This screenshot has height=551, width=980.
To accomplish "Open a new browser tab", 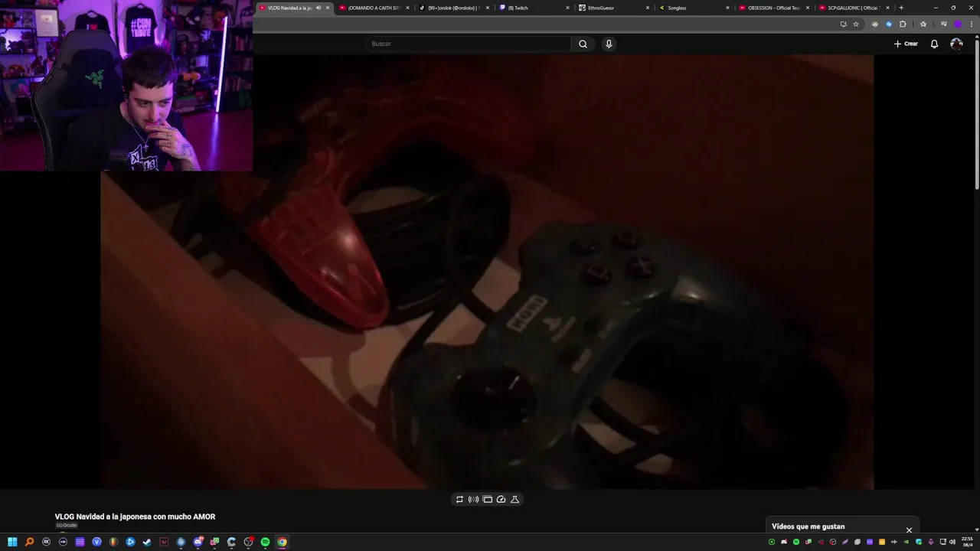I will click(901, 8).
